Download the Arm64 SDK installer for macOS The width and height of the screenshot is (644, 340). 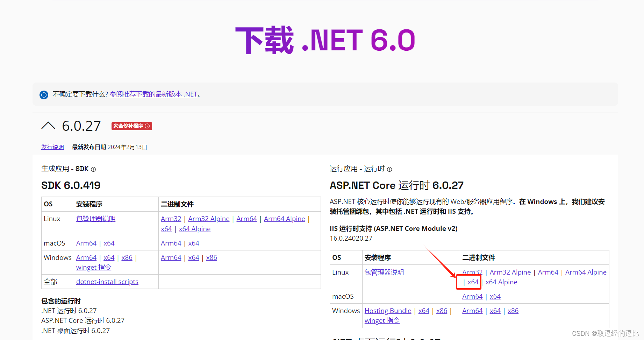[x=86, y=243]
